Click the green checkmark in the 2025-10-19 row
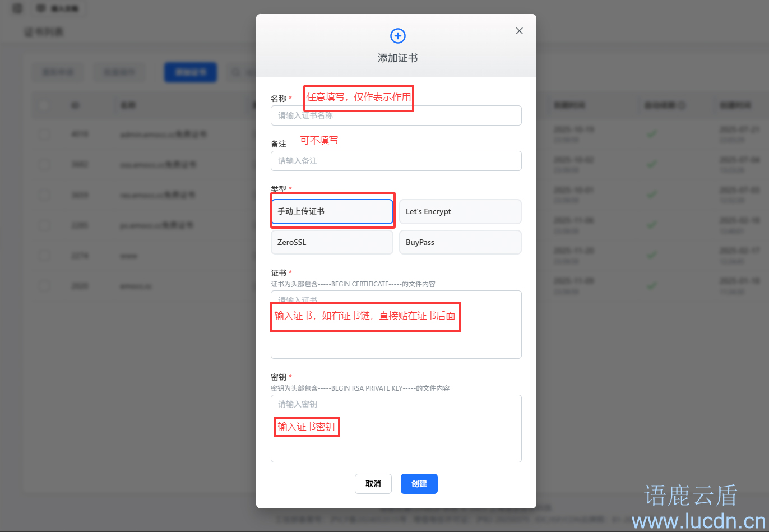The height and width of the screenshot is (532, 769). point(651,134)
